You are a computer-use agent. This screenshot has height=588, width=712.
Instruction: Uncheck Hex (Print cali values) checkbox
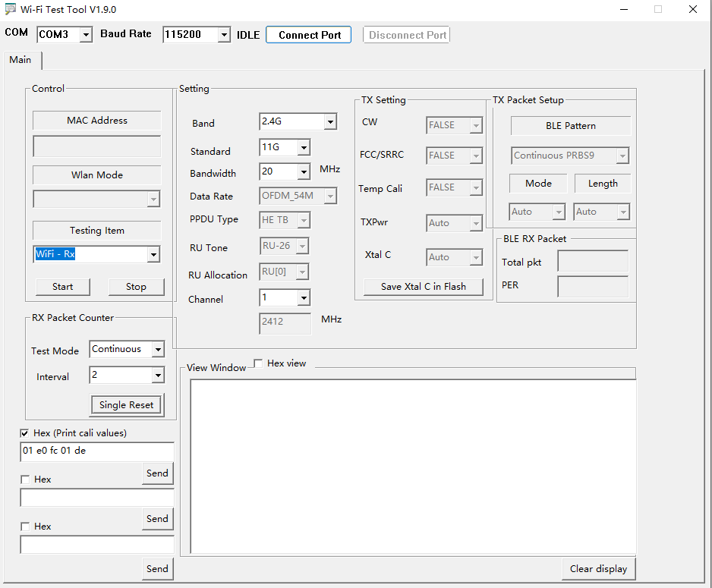[25, 433]
